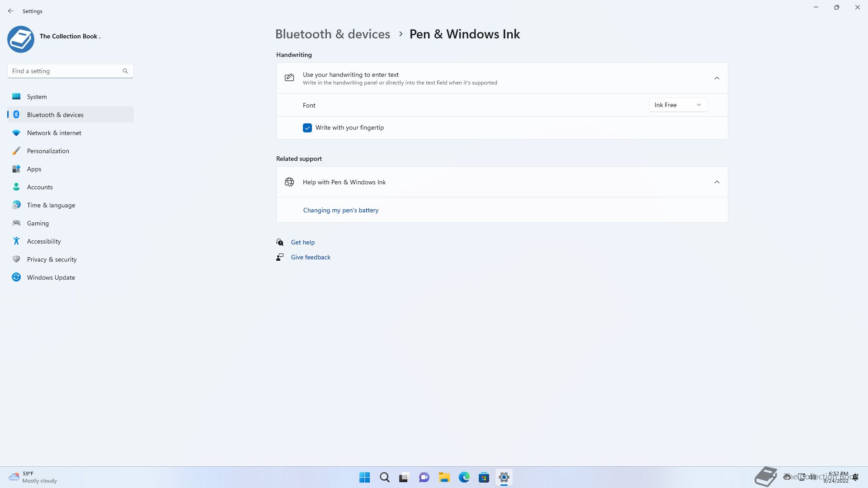
Task: Open Microsoft Store from taskbar
Action: point(484,477)
